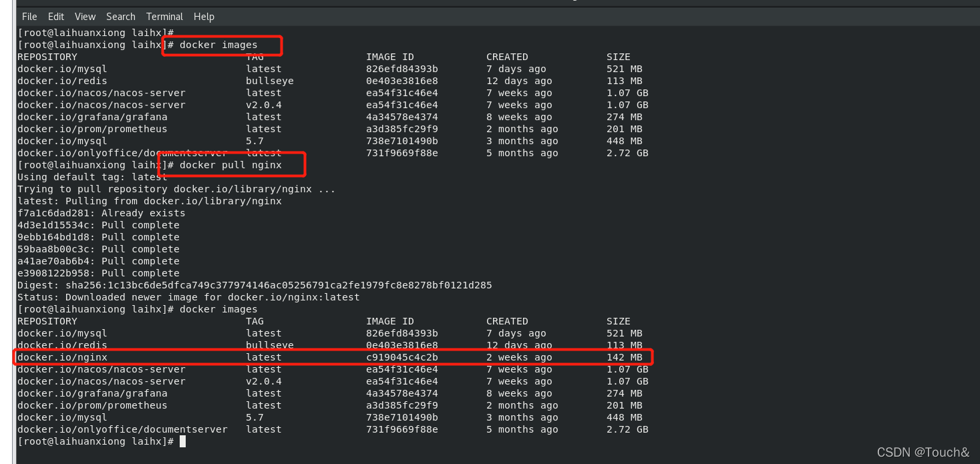
Task: Click the 'latest: Pulling from docker.io/library/nginx' line
Action: [150, 201]
